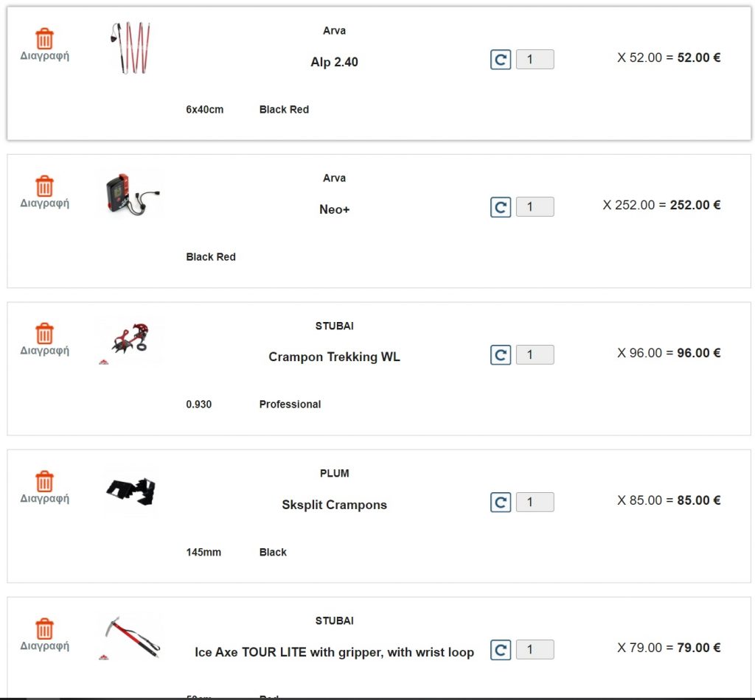The height and width of the screenshot is (700, 755).
Task: Delete the Ice Axe TOUR LITE item
Action: pos(44,635)
